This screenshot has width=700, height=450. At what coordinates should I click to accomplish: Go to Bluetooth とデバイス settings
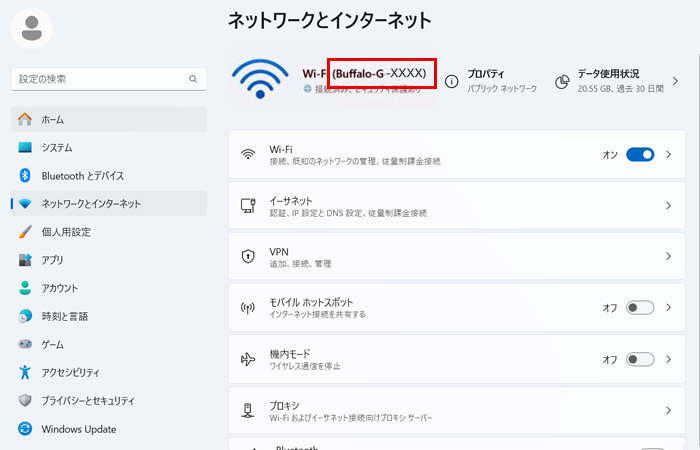pyautogui.click(x=108, y=175)
